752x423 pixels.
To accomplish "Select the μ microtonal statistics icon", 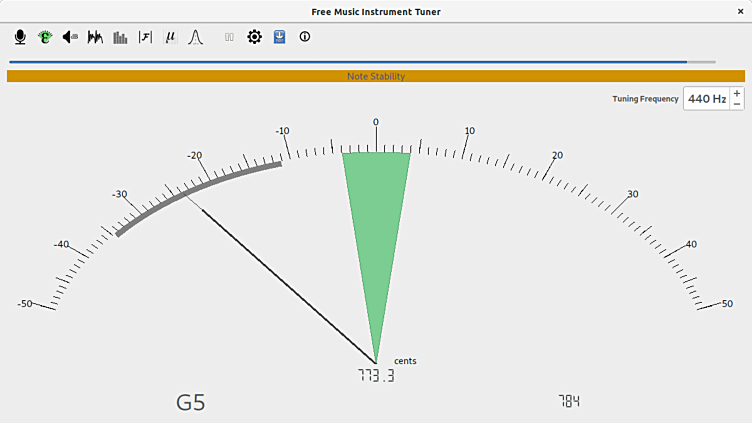I will (171, 37).
